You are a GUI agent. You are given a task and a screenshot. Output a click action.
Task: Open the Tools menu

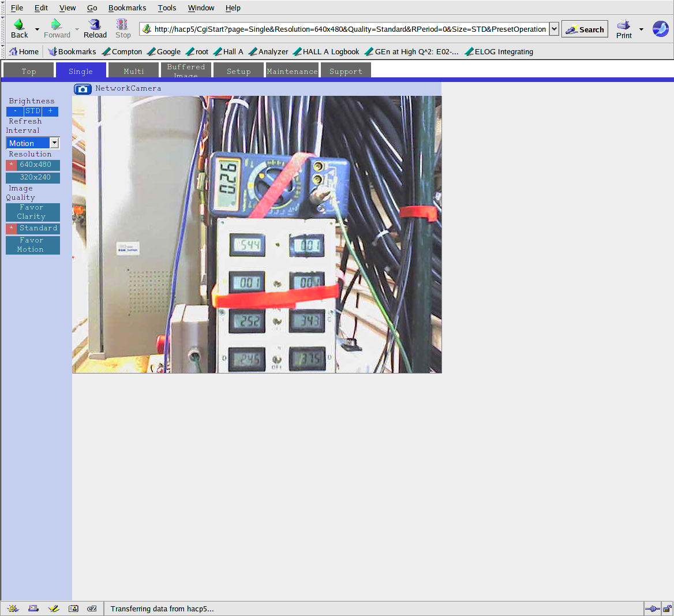click(167, 8)
